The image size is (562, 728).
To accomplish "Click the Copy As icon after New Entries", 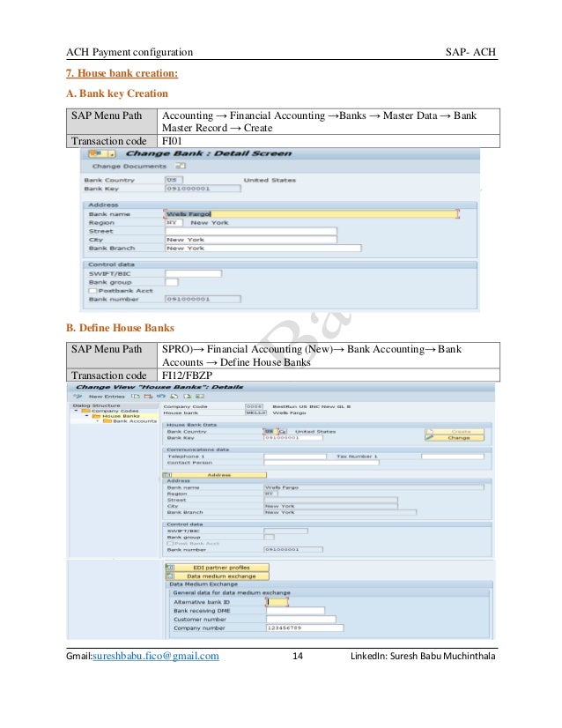I will tap(135, 396).
